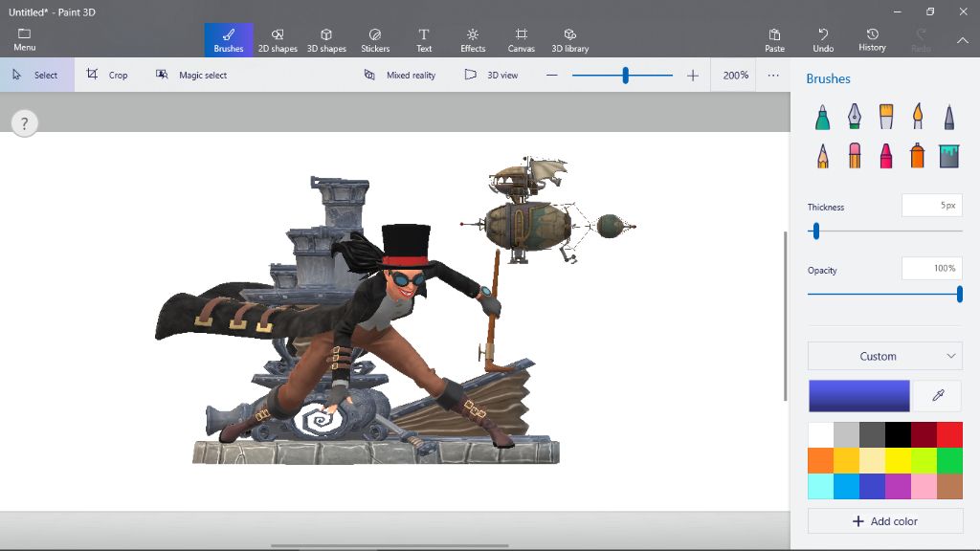Choose the light turquoise color swatch
Screen dimensions: 980x551
[x=820, y=487]
